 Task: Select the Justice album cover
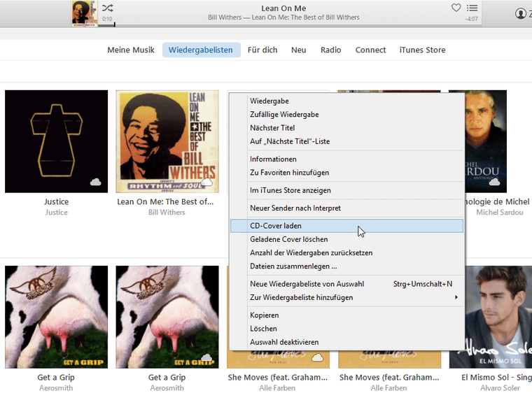pyautogui.click(x=56, y=141)
